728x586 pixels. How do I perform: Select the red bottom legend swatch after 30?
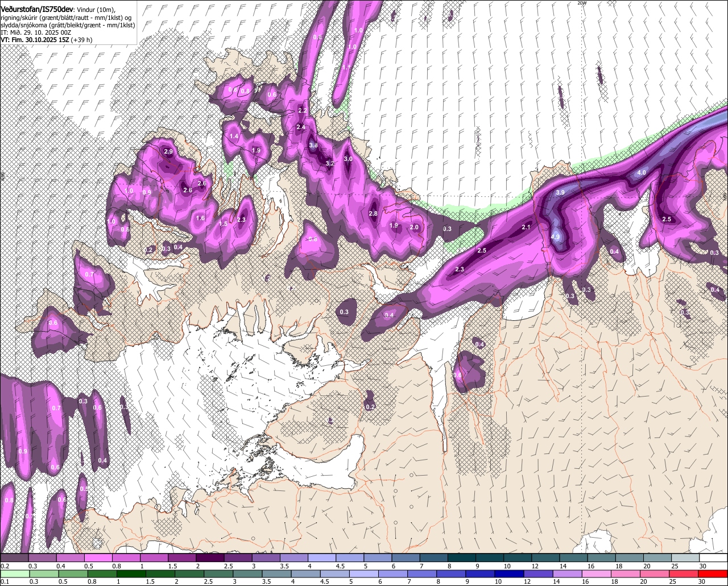click(x=713, y=573)
